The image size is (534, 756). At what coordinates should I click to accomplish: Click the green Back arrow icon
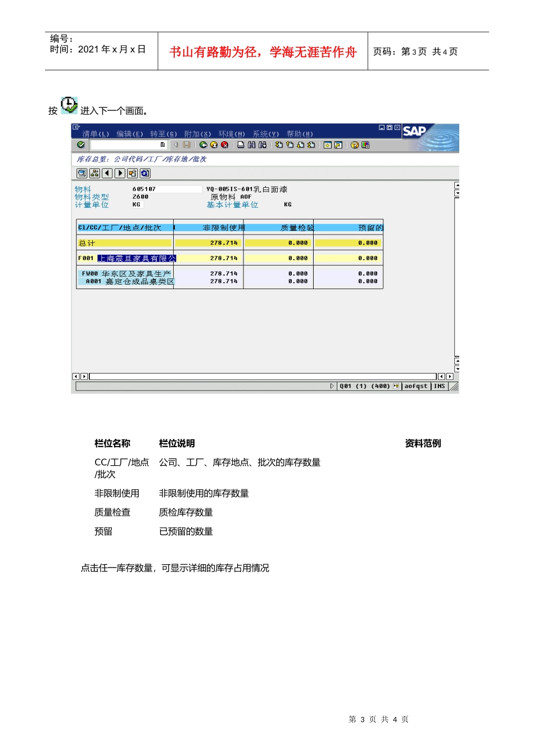pyautogui.click(x=203, y=145)
